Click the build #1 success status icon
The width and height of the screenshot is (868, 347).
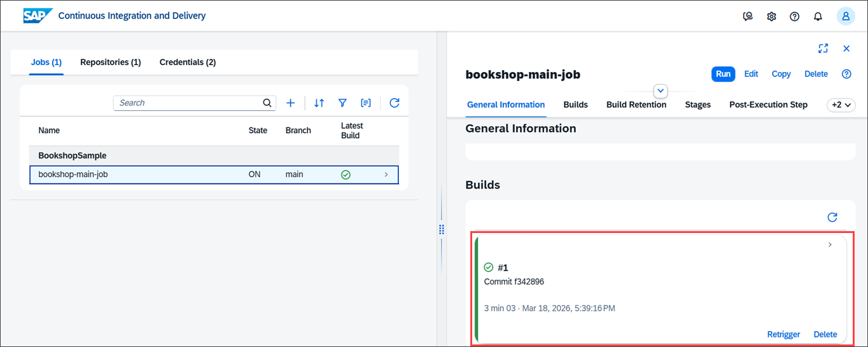tap(489, 267)
